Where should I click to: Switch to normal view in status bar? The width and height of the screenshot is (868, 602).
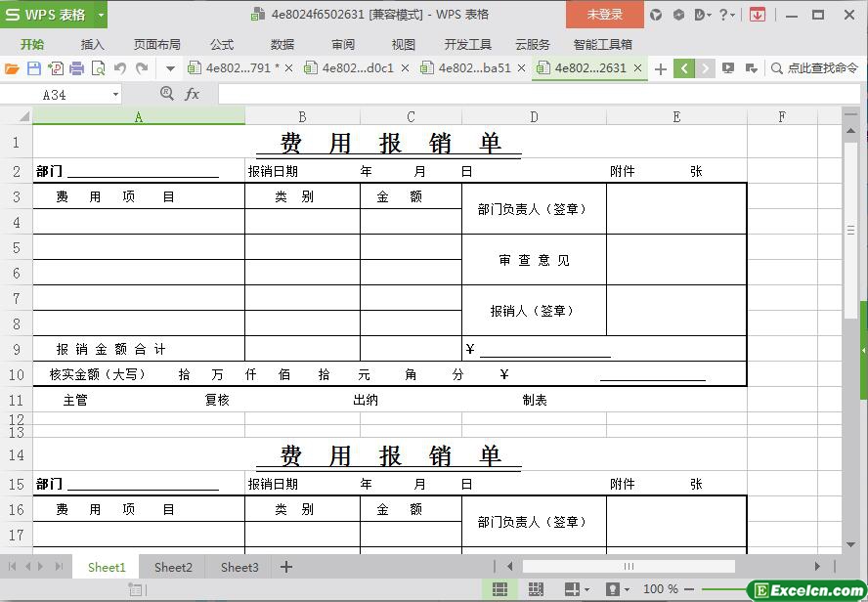pos(499,589)
